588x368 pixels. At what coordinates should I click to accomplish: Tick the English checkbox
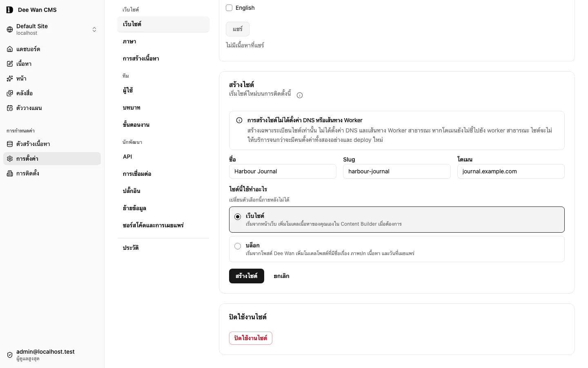click(x=229, y=8)
